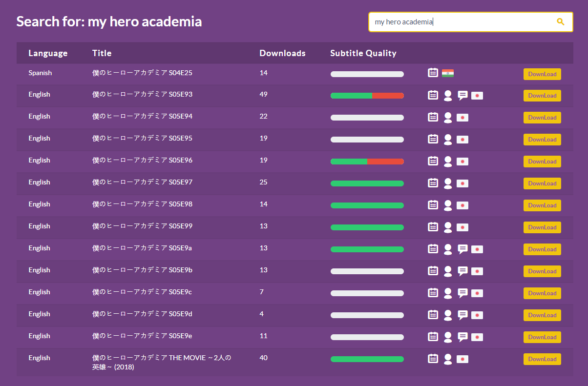Image resolution: width=588 pixels, height=386 pixels.
Task: Click calendar icon in S05E98 row
Action: point(433,205)
